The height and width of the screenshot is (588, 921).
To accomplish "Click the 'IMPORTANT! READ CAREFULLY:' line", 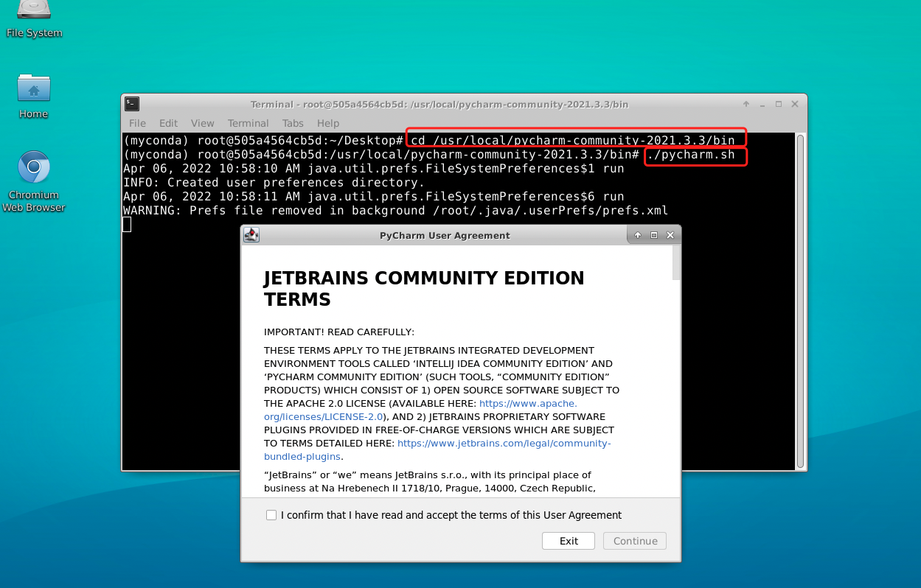I will click(x=339, y=332).
